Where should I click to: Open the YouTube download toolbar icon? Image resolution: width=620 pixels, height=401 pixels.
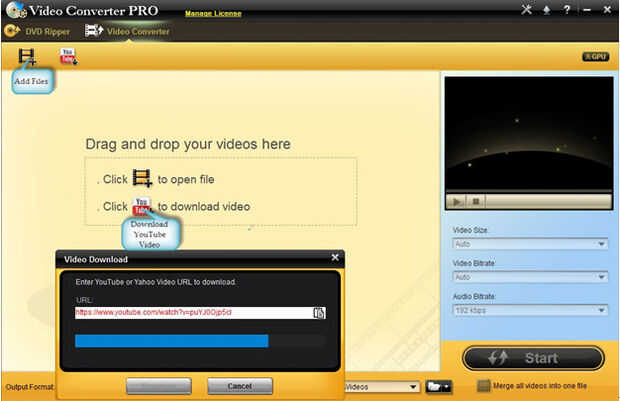point(68,57)
